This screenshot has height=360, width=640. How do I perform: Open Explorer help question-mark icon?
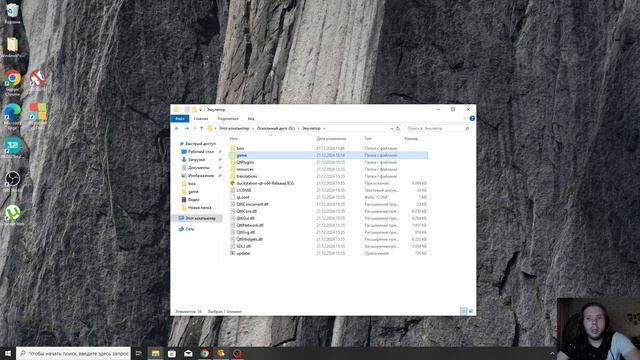(472, 118)
